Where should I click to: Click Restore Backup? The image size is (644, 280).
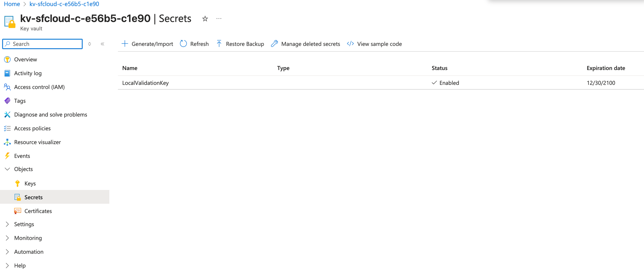[x=240, y=44]
